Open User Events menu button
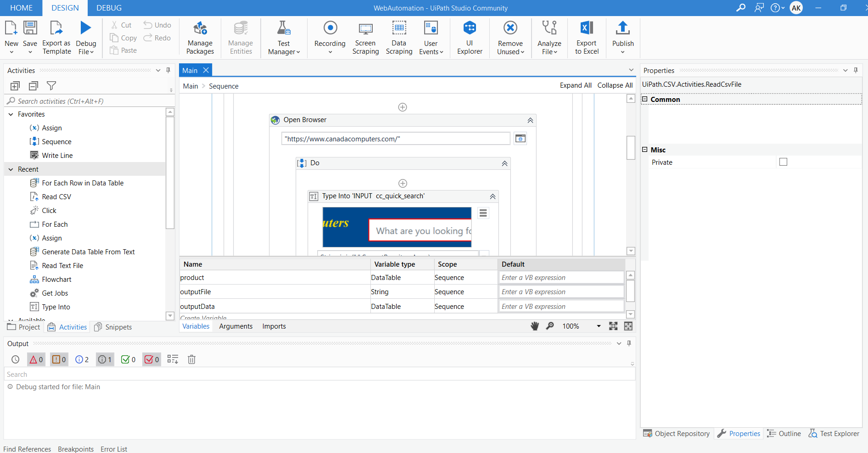The image size is (868, 453). [431, 38]
